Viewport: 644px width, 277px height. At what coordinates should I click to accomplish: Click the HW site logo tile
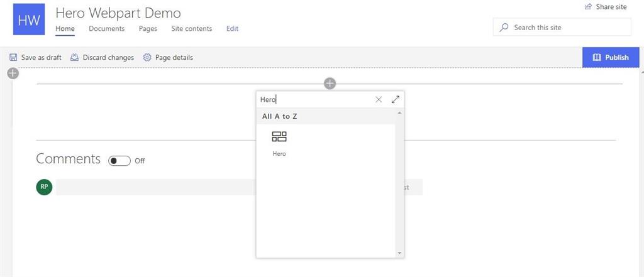click(x=29, y=19)
